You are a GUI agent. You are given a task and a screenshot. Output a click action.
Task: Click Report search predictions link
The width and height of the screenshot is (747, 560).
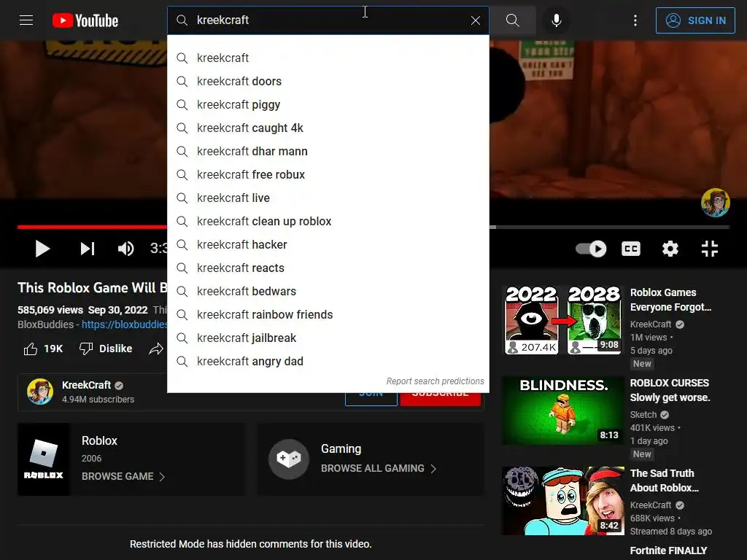pyautogui.click(x=435, y=381)
